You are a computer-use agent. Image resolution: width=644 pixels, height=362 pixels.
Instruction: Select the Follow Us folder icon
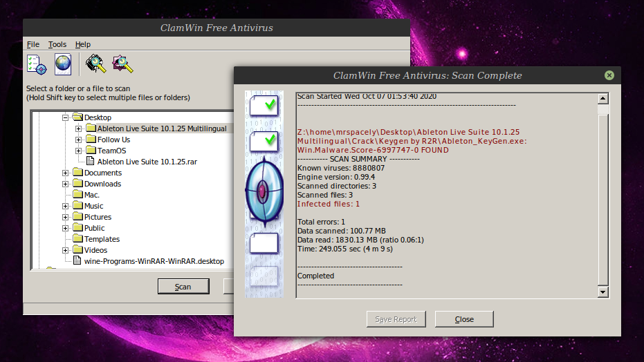[x=91, y=139]
